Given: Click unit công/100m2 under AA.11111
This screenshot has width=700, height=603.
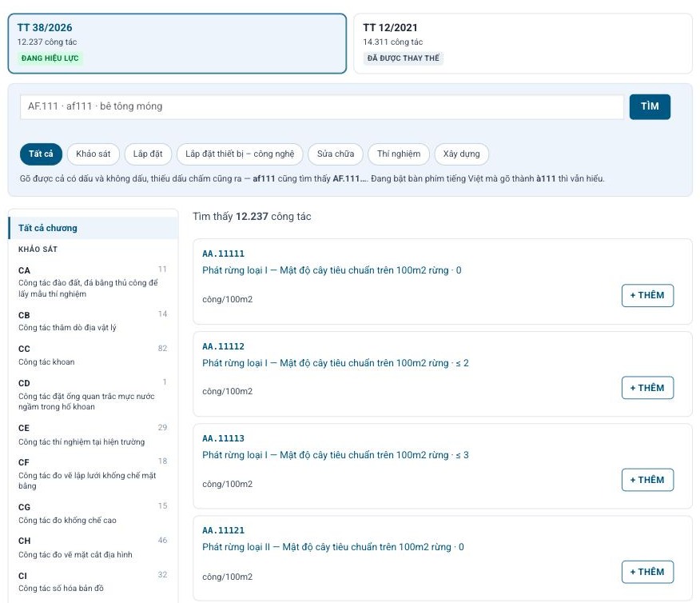Looking at the screenshot, I should tap(227, 299).
